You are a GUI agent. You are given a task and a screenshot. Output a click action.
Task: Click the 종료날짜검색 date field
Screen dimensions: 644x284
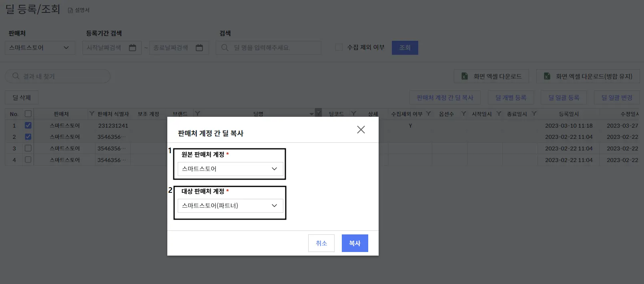[179, 48]
